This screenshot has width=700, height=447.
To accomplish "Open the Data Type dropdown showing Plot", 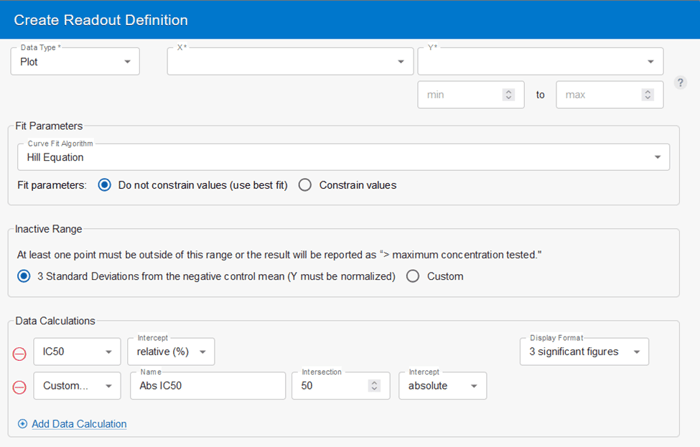I will coord(75,62).
